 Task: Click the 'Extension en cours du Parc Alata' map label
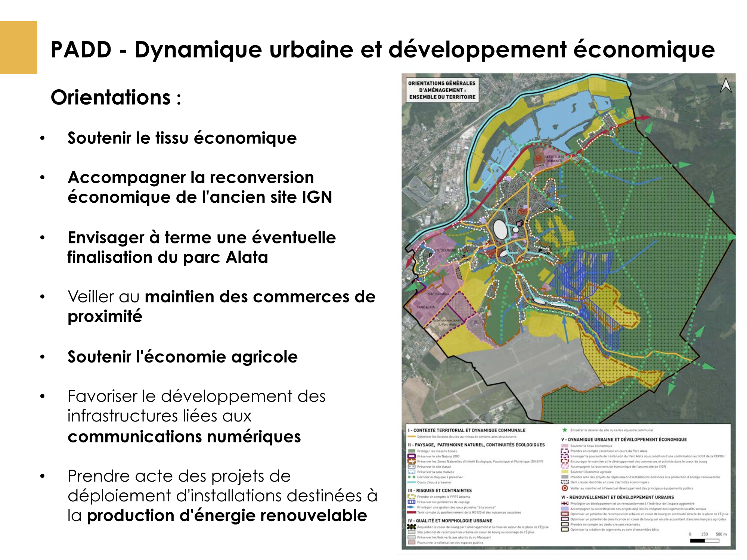pos(447,322)
